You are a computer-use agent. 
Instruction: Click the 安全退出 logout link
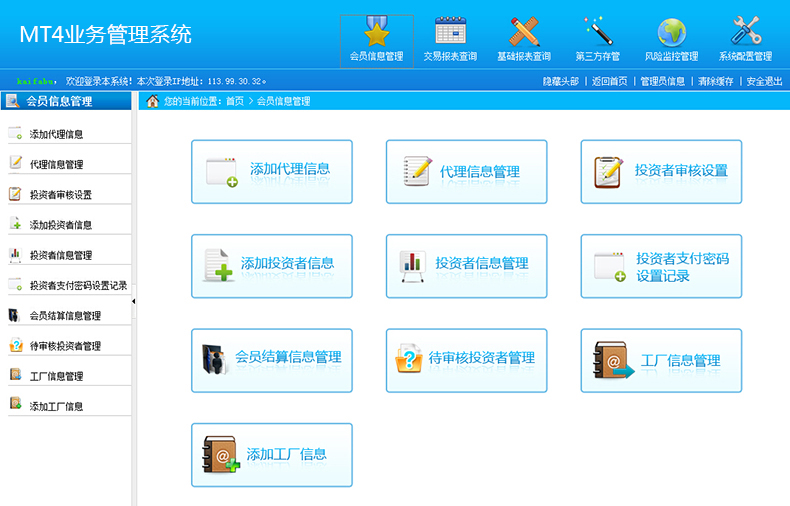click(x=764, y=81)
